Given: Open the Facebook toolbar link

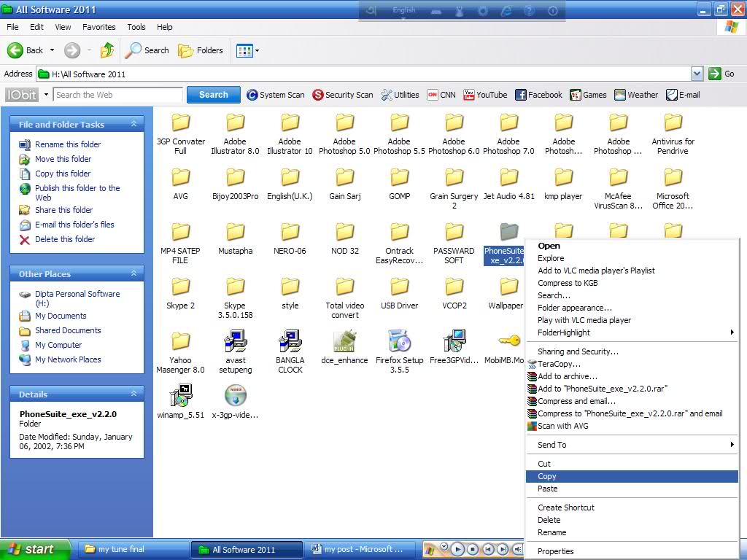Looking at the screenshot, I should click(538, 95).
